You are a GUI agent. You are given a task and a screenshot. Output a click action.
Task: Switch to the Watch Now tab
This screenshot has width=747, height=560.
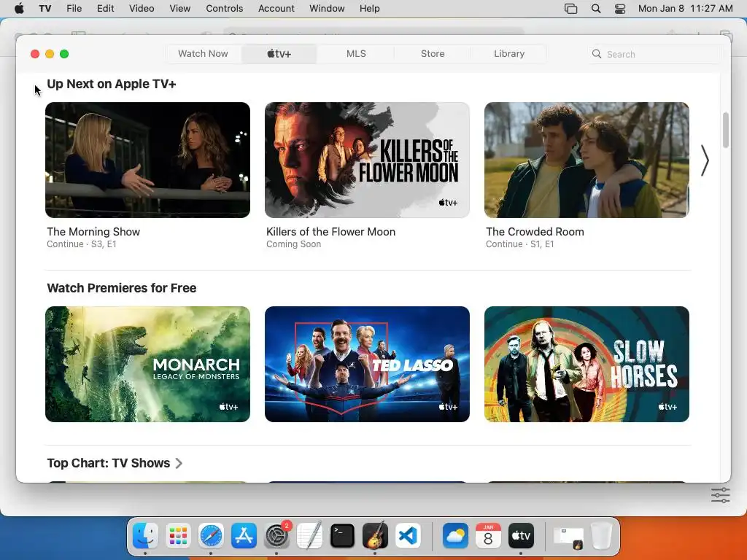coord(203,54)
